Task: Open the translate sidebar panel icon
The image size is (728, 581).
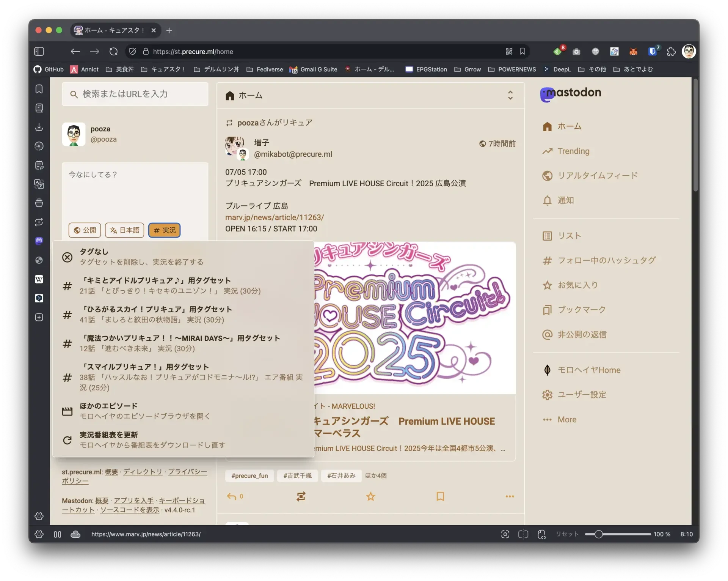Action: coord(39,184)
